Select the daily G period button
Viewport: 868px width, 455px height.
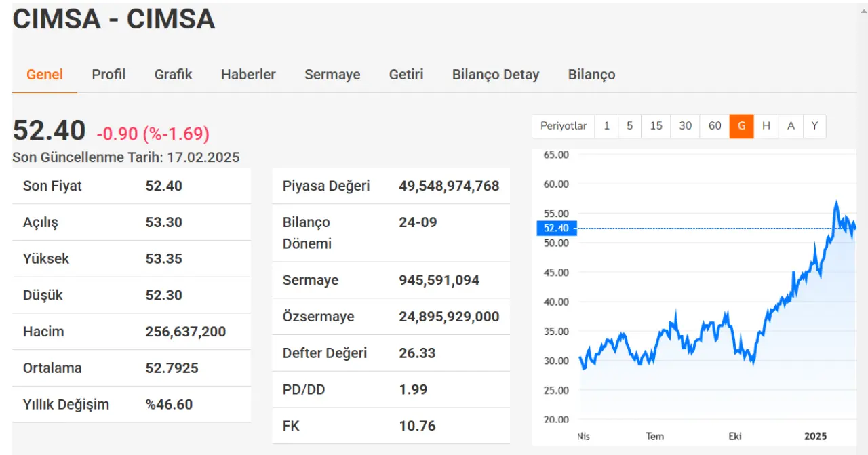coord(741,126)
